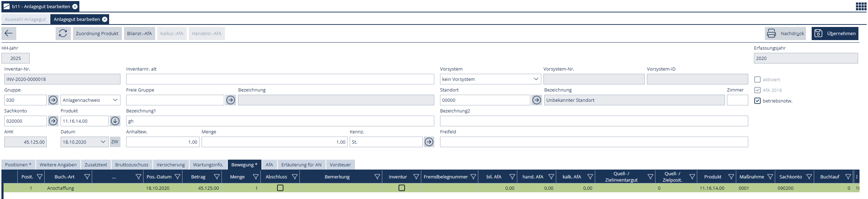This screenshot has width=868, height=199.
Task: Open the Zusatztext tab
Action: coord(96,165)
